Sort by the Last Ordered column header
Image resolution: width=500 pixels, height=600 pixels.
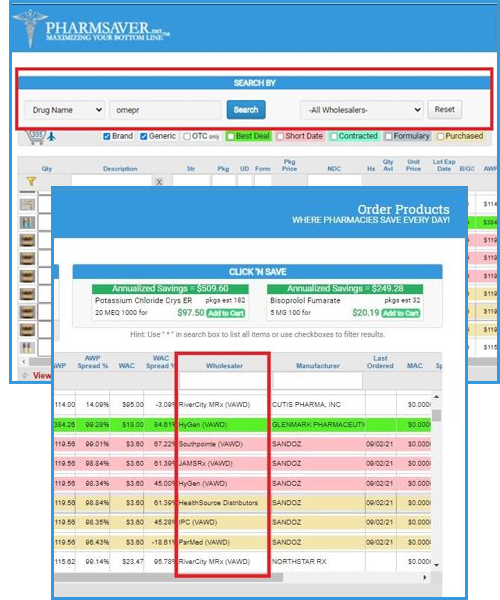[380, 362]
